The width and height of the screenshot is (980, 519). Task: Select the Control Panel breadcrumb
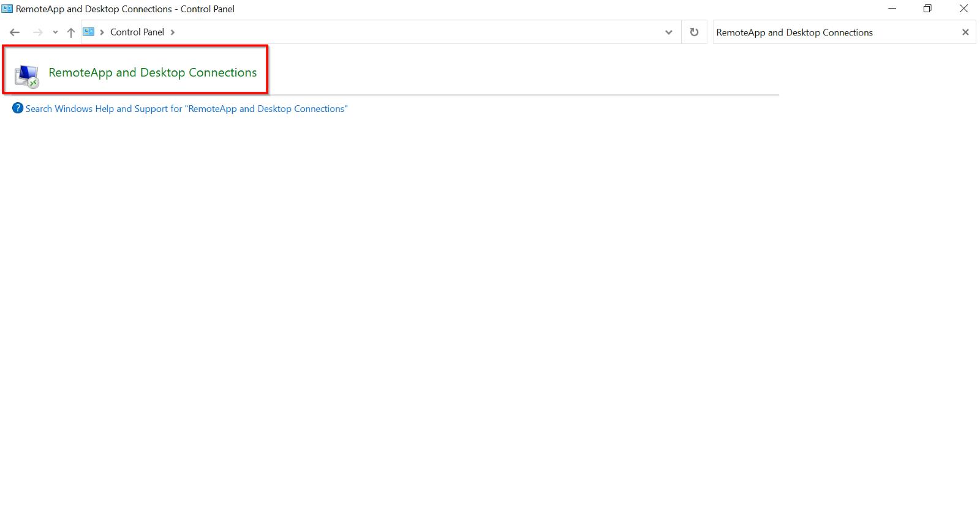[137, 32]
